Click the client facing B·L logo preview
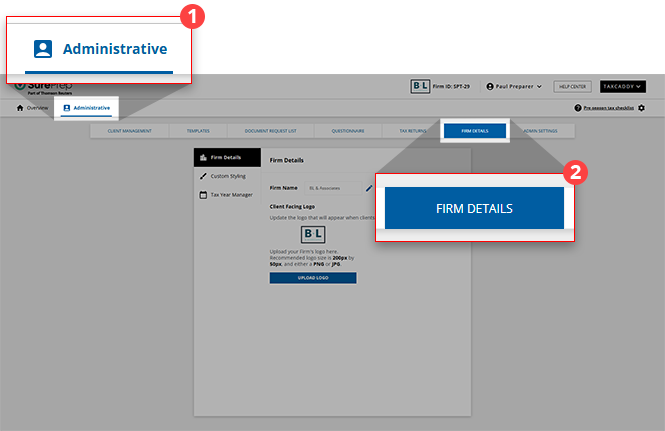The image size is (665, 431). [313, 234]
